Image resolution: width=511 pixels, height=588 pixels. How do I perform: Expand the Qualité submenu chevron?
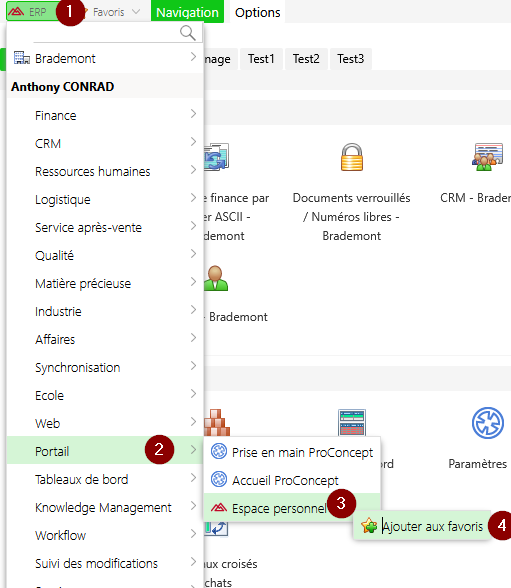(x=193, y=254)
